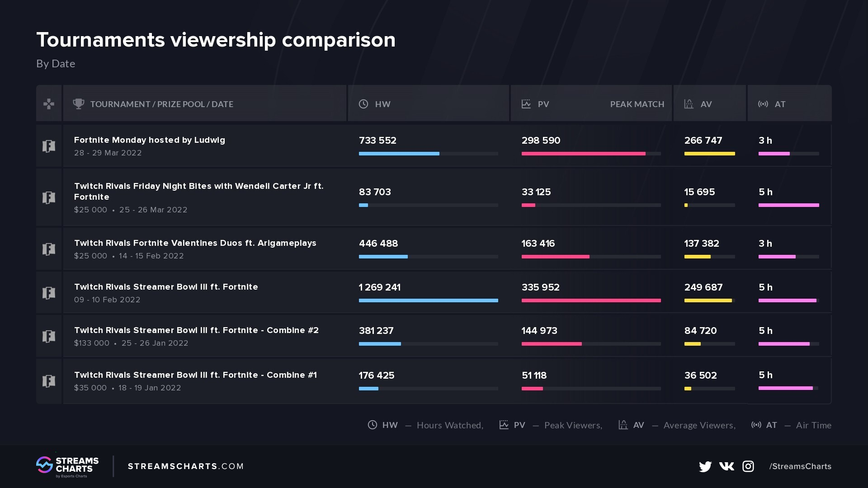Click the broadcast icon in AT column header
Screen dimensions: 868x488
tap(763, 104)
